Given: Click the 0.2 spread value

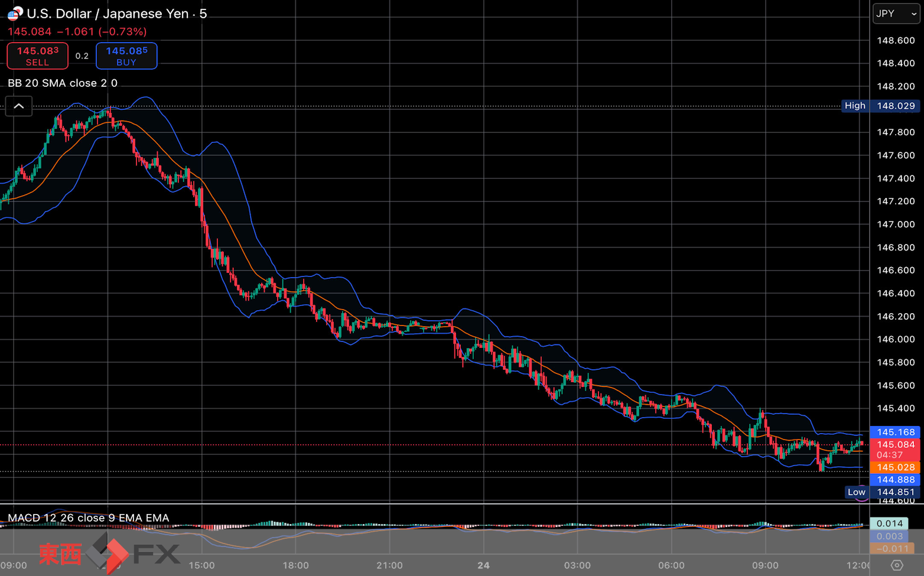Looking at the screenshot, I should 82,56.
